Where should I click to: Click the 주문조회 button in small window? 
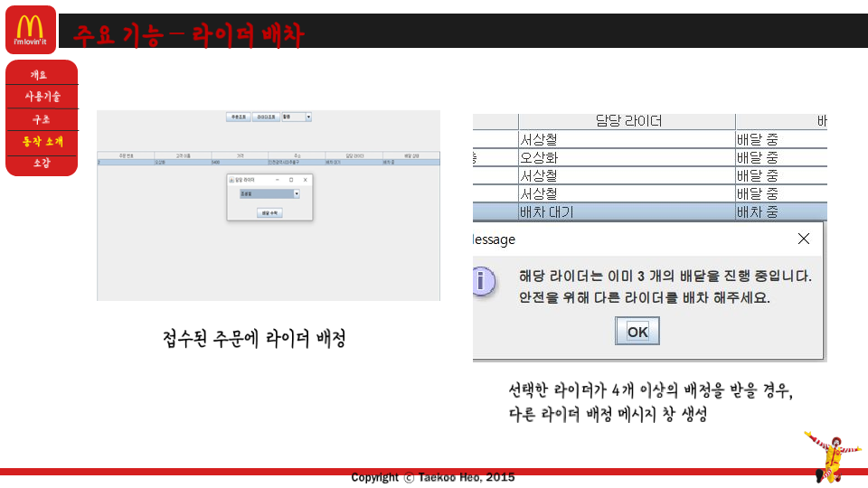pyautogui.click(x=239, y=117)
